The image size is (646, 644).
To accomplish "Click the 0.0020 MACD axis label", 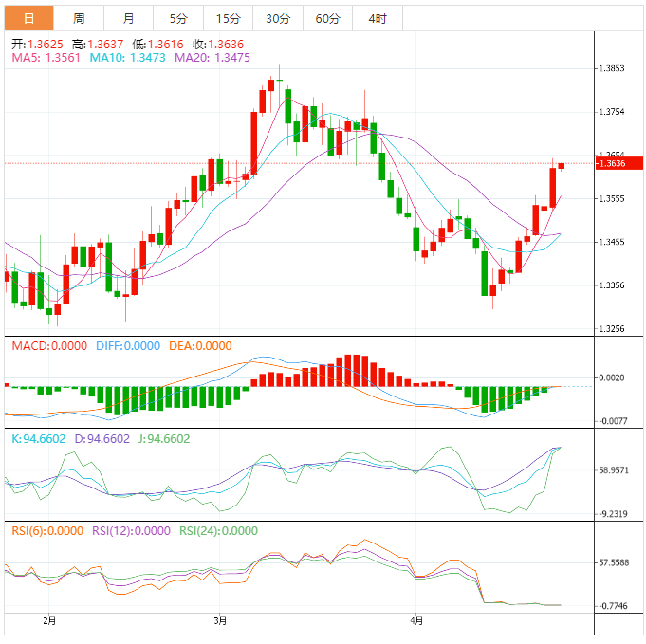I will coord(612,377).
